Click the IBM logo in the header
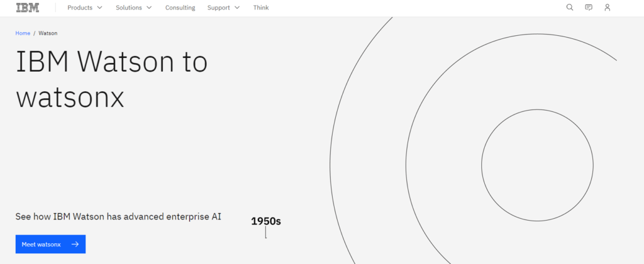 tap(27, 8)
